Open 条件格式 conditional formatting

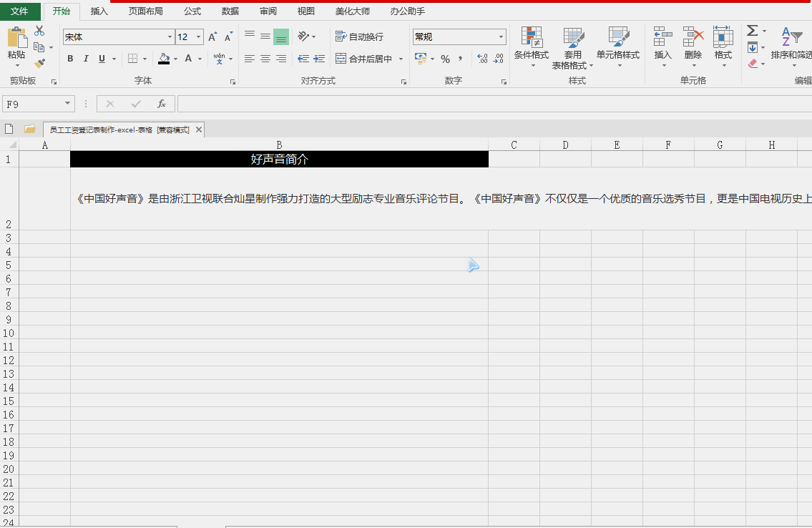(x=532, y=47)
